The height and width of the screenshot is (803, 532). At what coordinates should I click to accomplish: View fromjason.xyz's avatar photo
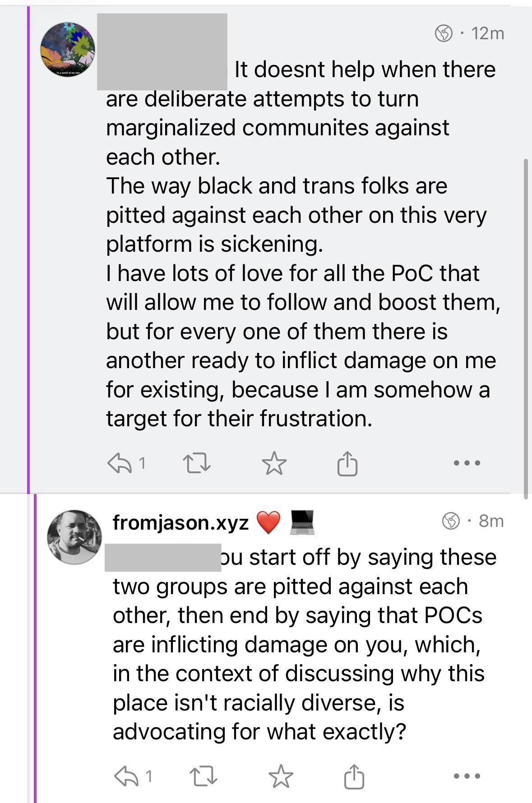74,537
